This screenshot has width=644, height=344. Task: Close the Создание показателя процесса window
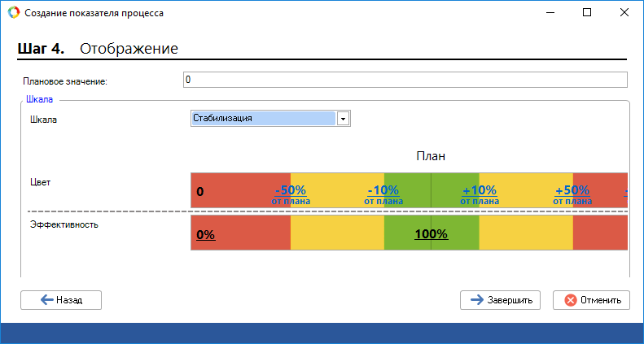pyautogui.click(x=624, y=13)
